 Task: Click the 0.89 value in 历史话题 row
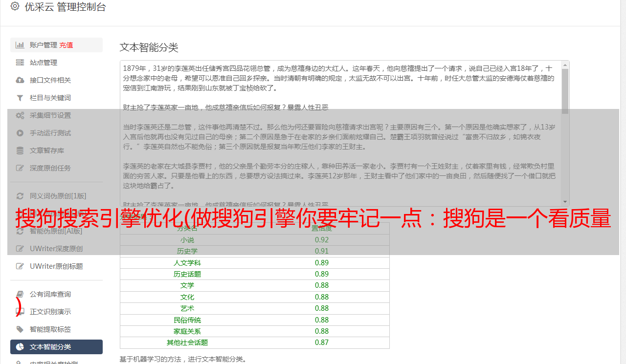pos(322,274)
